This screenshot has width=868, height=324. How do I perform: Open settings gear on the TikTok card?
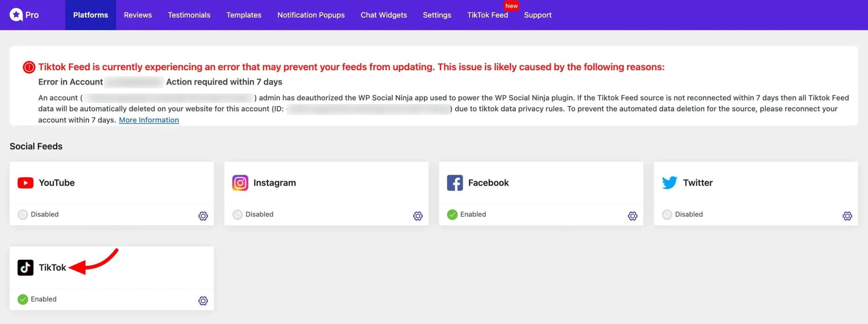(203, 301)
